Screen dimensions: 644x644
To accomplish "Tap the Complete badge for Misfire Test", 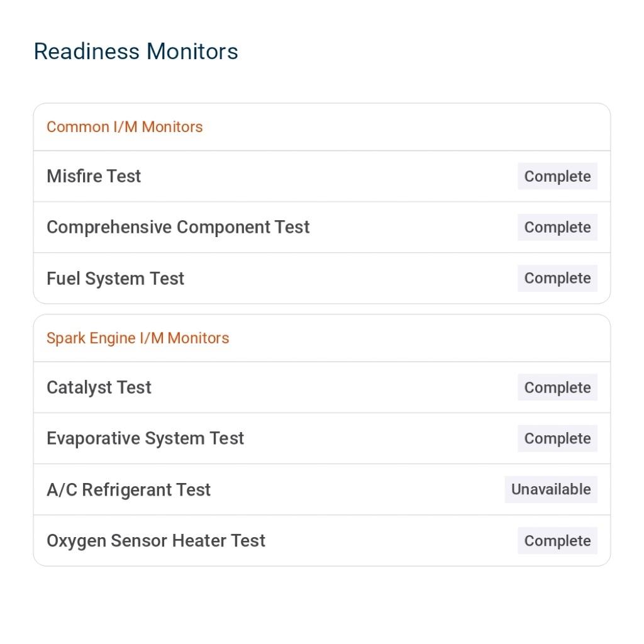I will click(x=557, y=177).
